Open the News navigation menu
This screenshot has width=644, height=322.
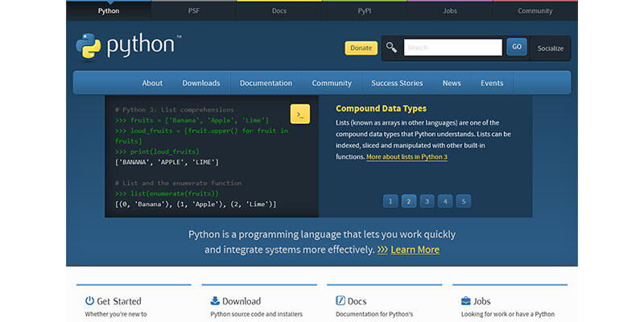452,83
